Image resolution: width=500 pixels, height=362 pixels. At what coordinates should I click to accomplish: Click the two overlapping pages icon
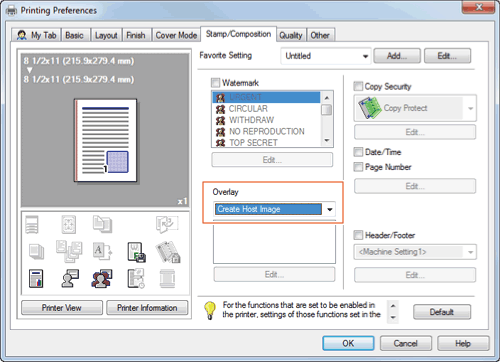(102, 224)
